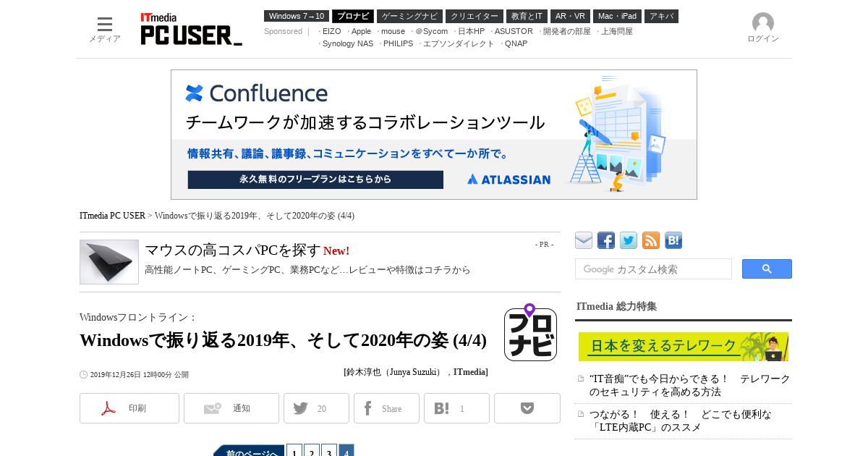868x456 pixels.
Task: Click the 2019年12月26日 12時00分 公開 date text
Action: click(x=139, y=374)
